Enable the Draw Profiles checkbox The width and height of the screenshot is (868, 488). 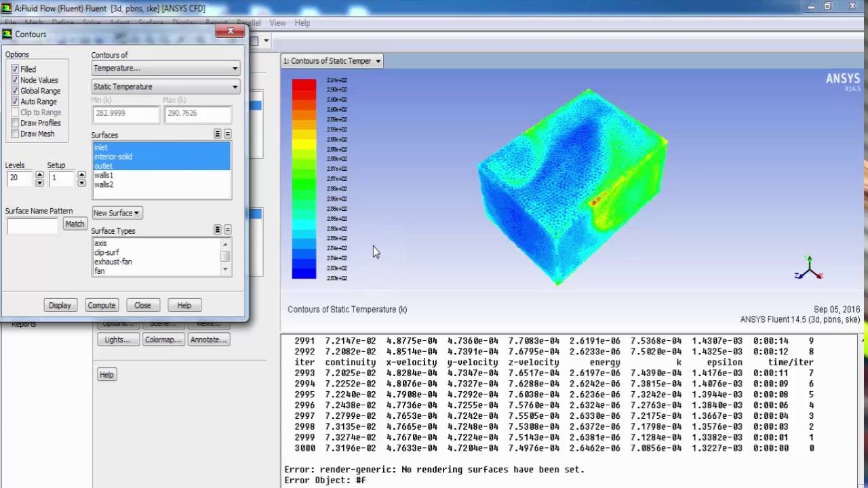pyautogui.click(x=15, y=123)
